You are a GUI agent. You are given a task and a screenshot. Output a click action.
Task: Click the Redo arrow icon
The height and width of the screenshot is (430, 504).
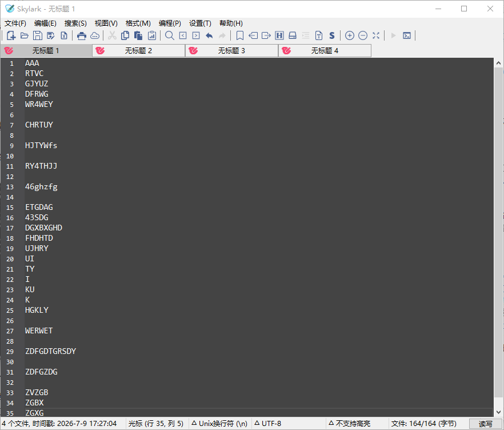pos(222,35)
